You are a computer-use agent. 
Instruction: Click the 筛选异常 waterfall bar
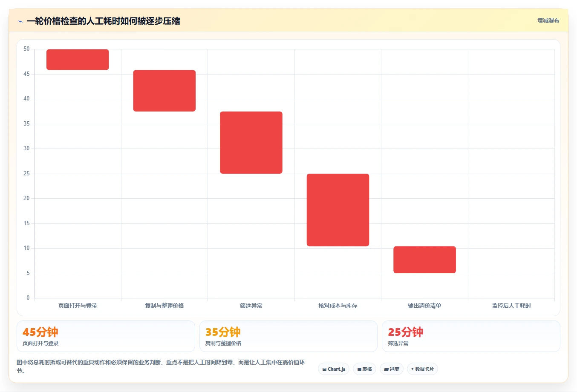pos(251,143)
